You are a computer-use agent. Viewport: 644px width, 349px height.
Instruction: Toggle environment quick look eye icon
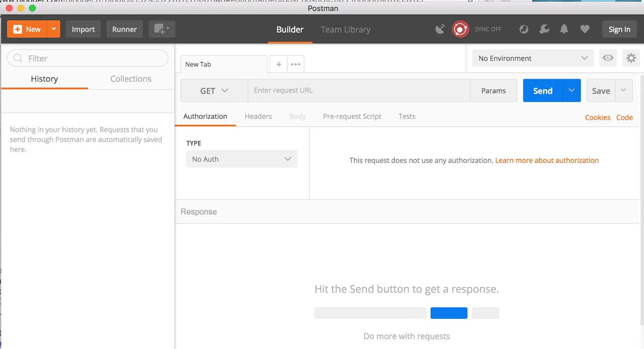[x=608, y=58]
